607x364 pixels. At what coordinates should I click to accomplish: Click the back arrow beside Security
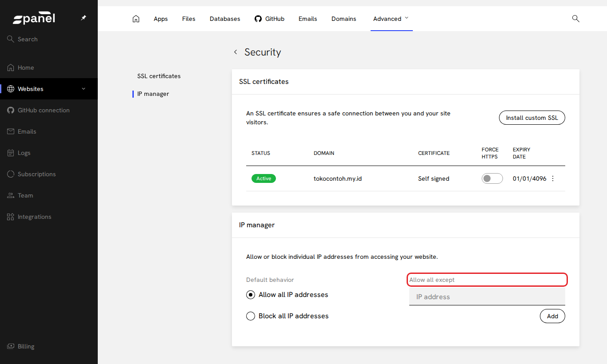(236, 52)
